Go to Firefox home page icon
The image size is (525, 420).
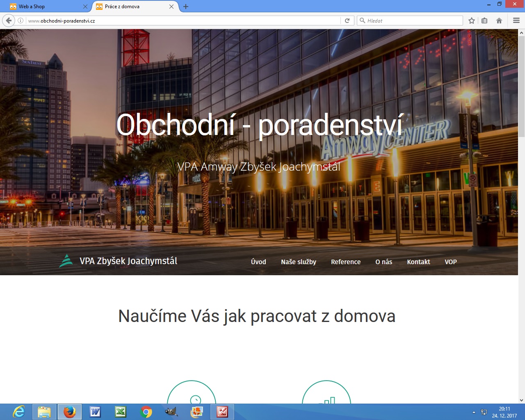click(x=499, y=21)
